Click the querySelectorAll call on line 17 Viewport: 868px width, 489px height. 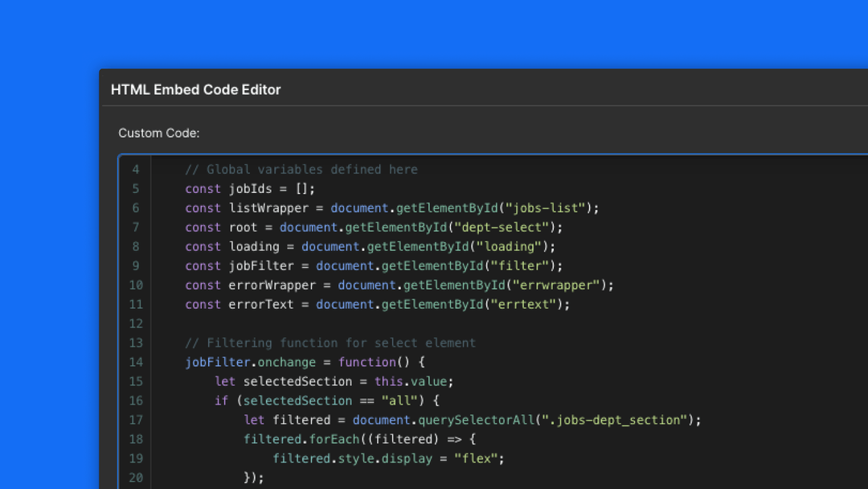coord(478,420)
